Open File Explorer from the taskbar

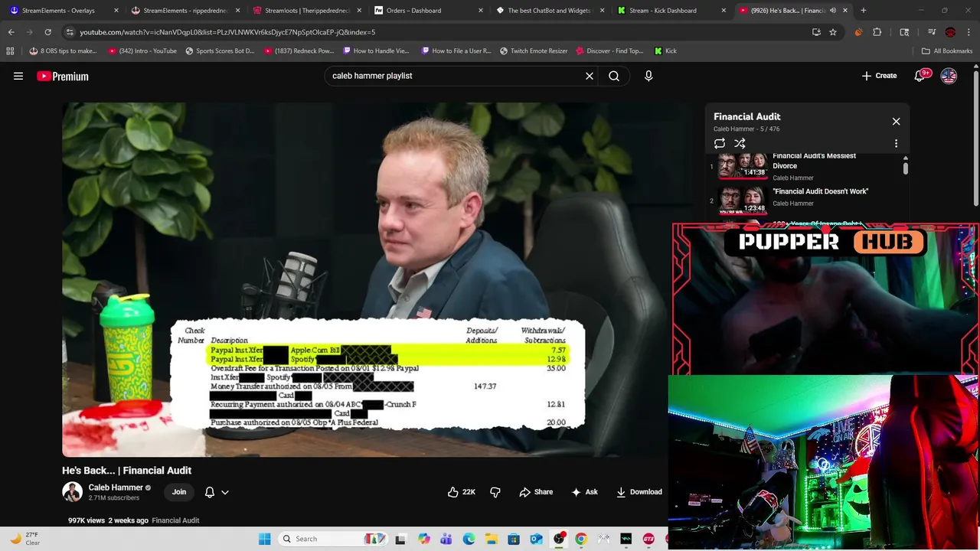491,539
